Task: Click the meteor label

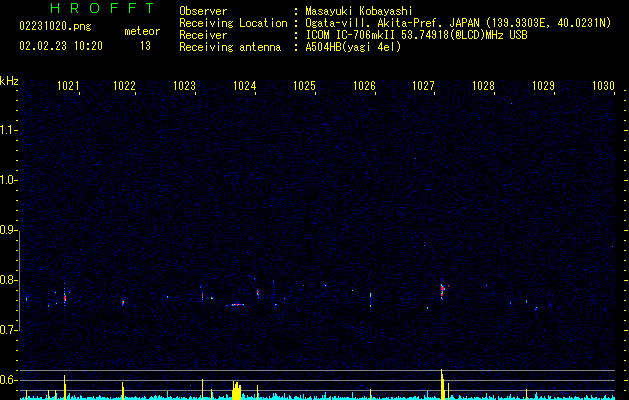Action: pyautogui.click(x=142, y=31)
